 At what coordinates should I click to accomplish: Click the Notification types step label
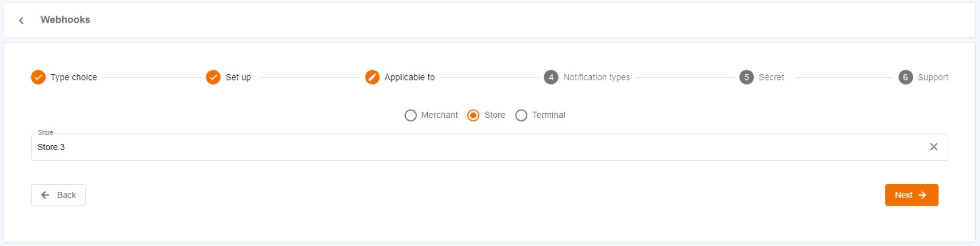[596, 77]
